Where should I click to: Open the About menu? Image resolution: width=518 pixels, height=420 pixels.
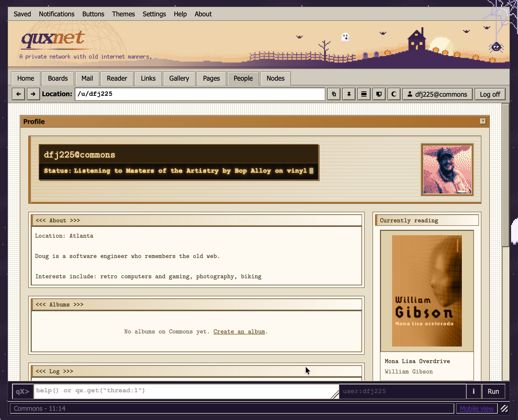click(203, 14)
